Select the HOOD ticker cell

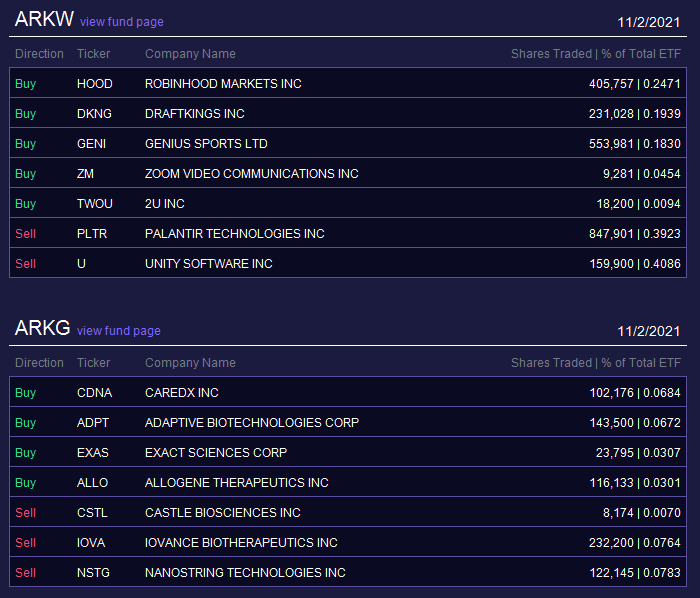[95, 84]
